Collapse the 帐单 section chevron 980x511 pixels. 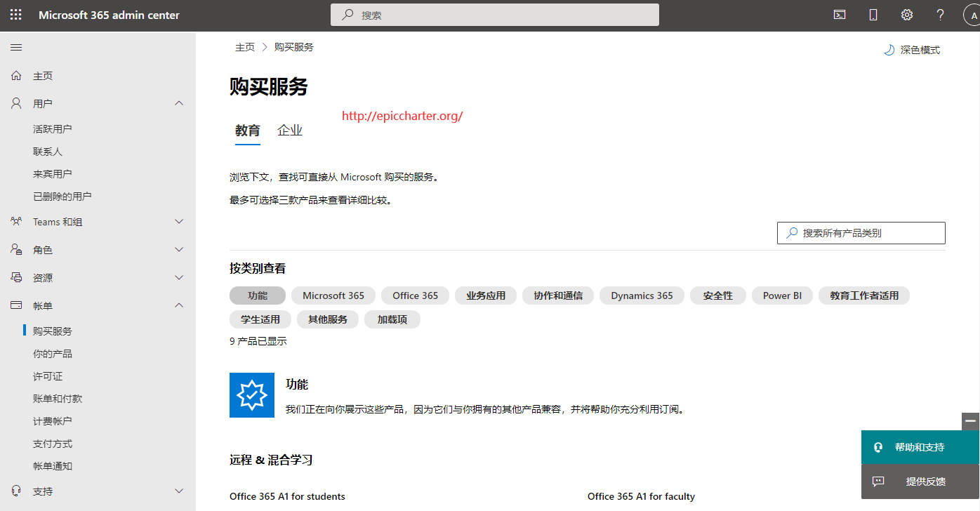click(x=179, y=305)
